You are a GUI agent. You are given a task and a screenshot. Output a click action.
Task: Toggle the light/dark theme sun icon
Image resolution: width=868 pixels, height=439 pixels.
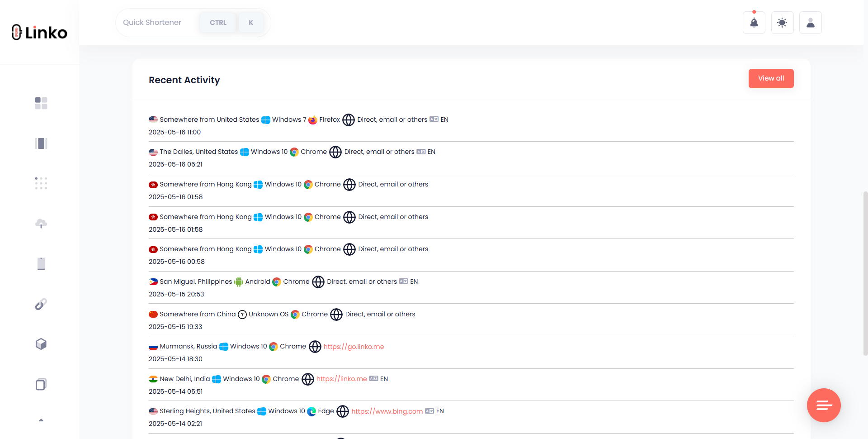point(782,23)
